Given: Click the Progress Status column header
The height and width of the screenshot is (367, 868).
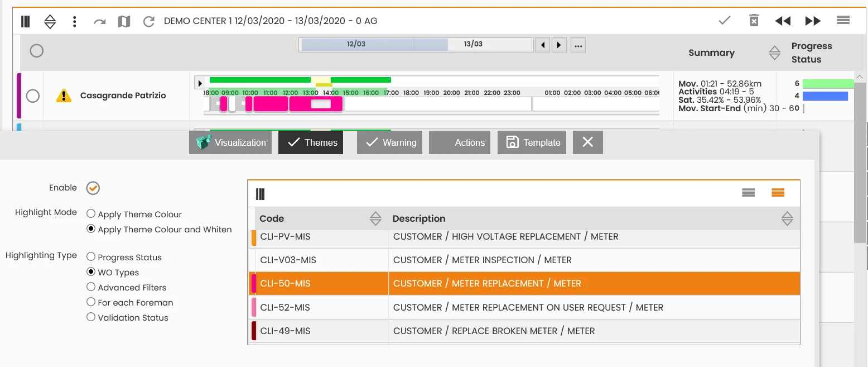Looking at the screenshot, I should (x=811, y=53).
